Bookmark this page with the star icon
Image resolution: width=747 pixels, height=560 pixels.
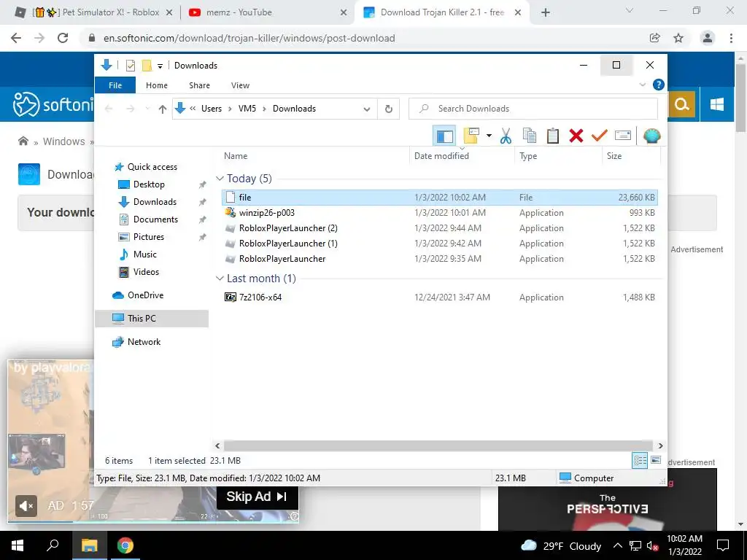(678, 38)
